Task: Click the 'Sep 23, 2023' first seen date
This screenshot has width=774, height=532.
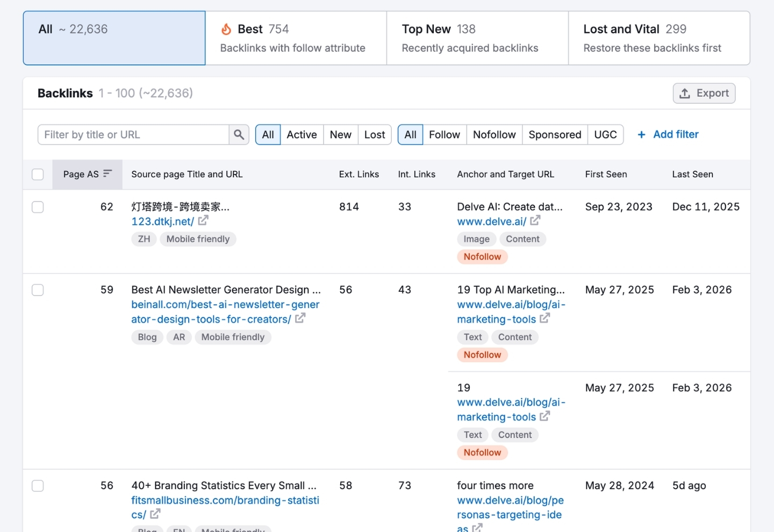Action: click(619, 207)
